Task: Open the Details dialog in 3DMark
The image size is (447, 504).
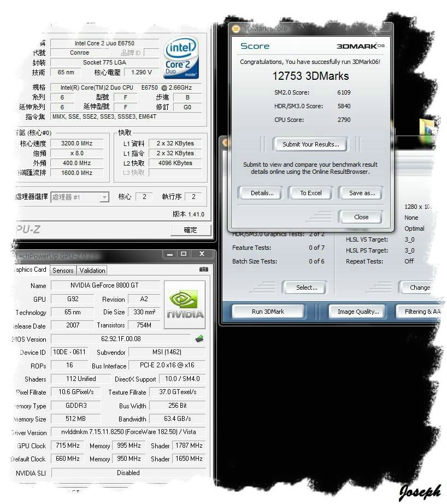Action: coord(260,192)
